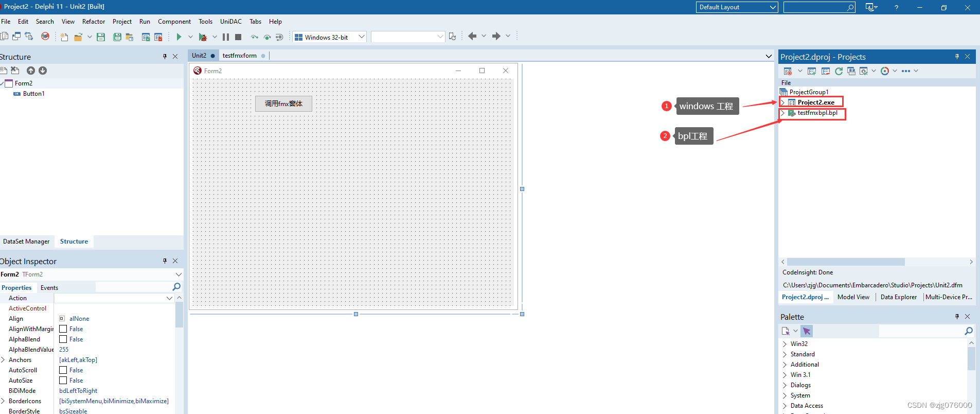Expand the Standard palette category
980x414 pixels.
click(785, 354)
